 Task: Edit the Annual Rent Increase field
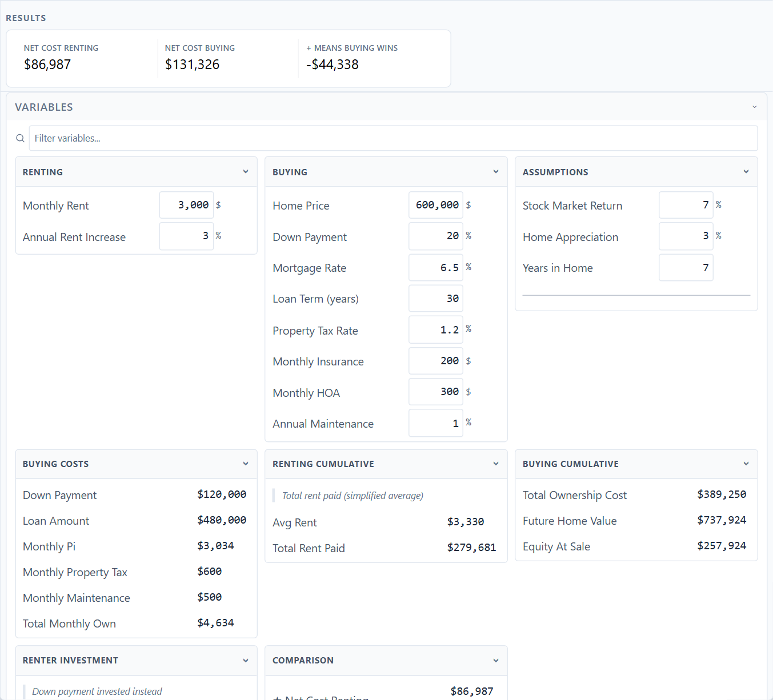coord(186,236)
